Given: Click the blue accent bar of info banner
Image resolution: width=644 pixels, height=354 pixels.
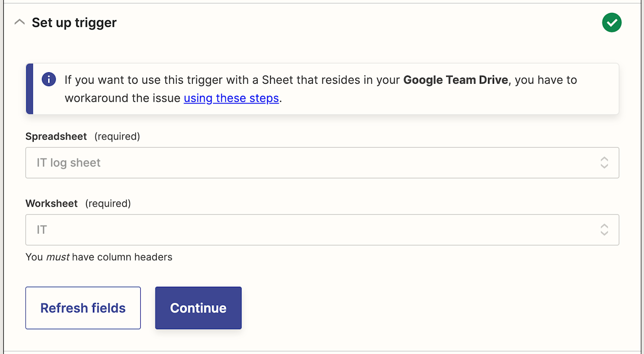Looking at the screenshot, I should [x=29, y=89].
